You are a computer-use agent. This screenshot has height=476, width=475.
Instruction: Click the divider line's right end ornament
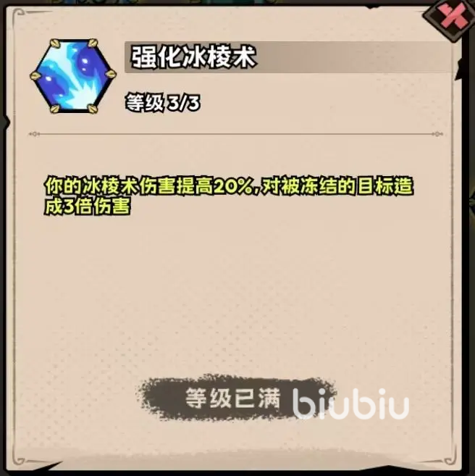(437, 134)
